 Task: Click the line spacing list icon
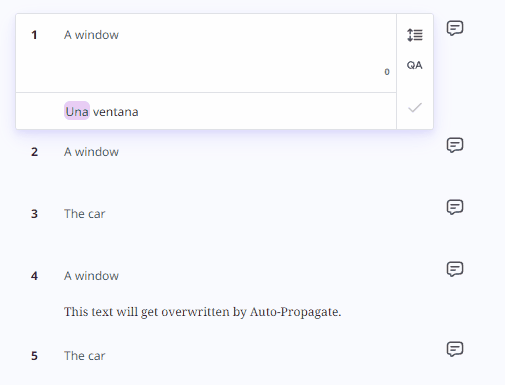coord(415,35)
